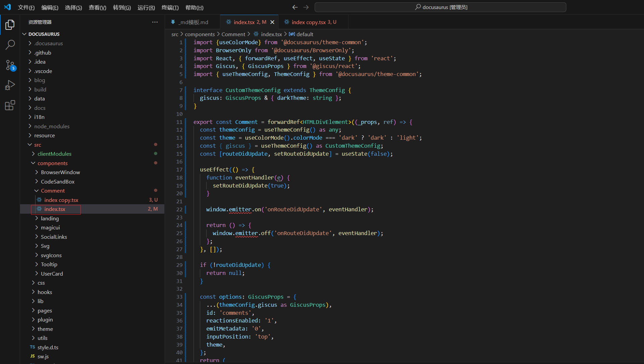Open the Run and Debug view

(x=10, y=85)
